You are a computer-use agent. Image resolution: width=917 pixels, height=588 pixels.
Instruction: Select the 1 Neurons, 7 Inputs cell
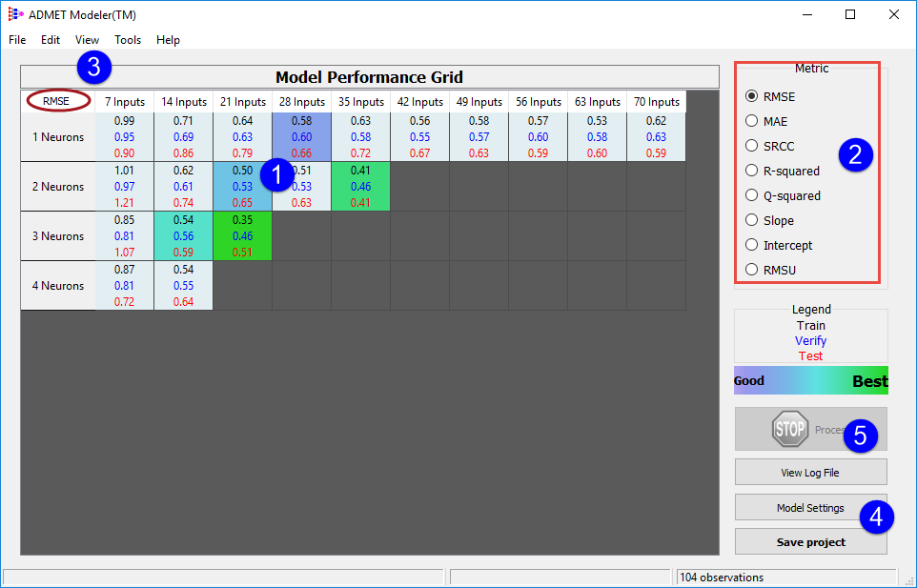tap(125, 137)
